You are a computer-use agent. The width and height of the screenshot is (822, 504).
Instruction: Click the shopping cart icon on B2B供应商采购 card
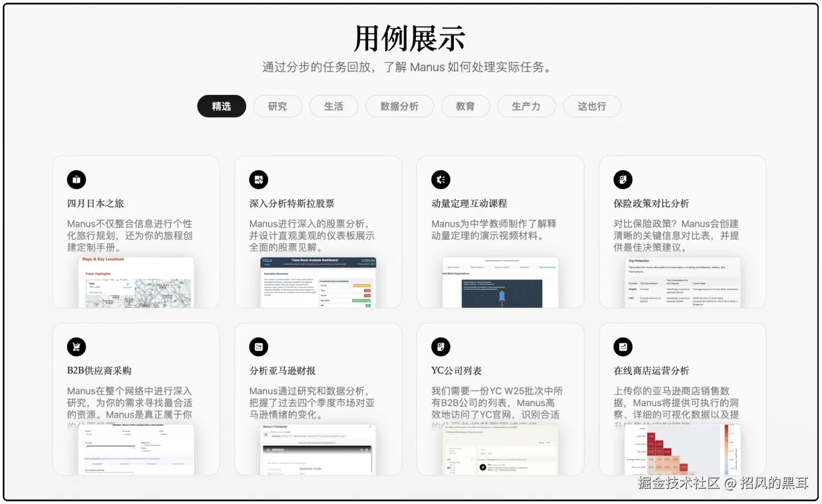(x=76, y=347)
